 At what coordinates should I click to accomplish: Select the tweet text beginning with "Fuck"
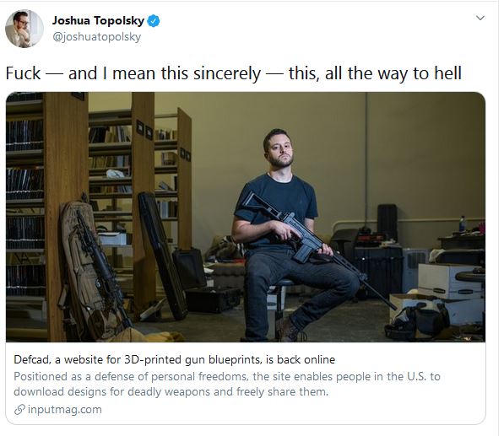click(x=234, y=73)
